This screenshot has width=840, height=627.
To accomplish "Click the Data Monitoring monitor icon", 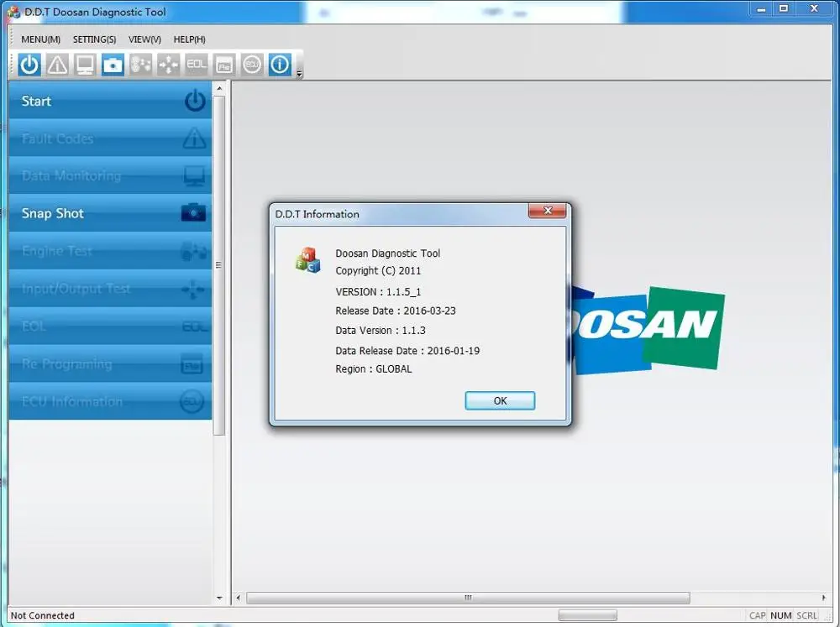I will click(x=84, y=64).
